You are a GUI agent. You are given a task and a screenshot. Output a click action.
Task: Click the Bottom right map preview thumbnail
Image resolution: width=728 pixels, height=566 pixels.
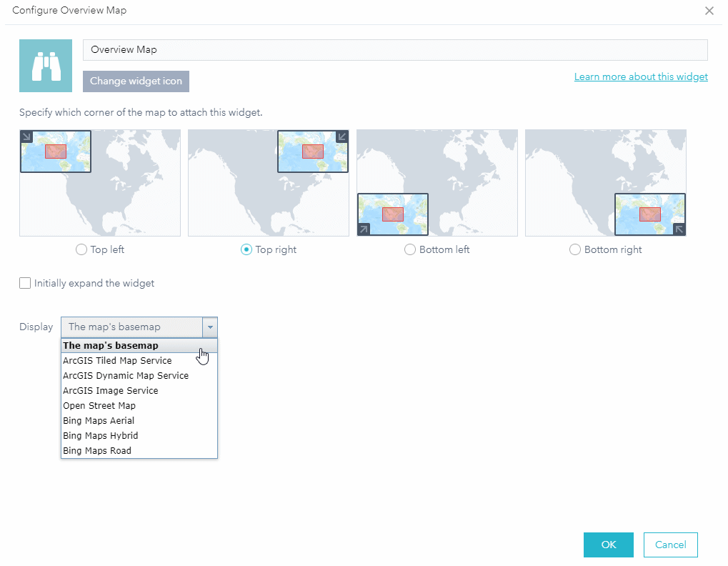[x=605, y=183]
